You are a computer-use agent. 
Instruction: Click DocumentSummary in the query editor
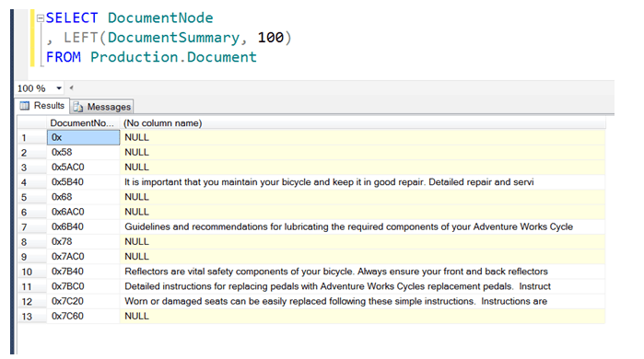pyautogui.click(x=173, y=38)
